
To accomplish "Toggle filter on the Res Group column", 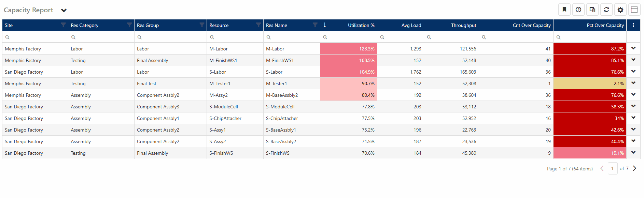I will (202, 25).
